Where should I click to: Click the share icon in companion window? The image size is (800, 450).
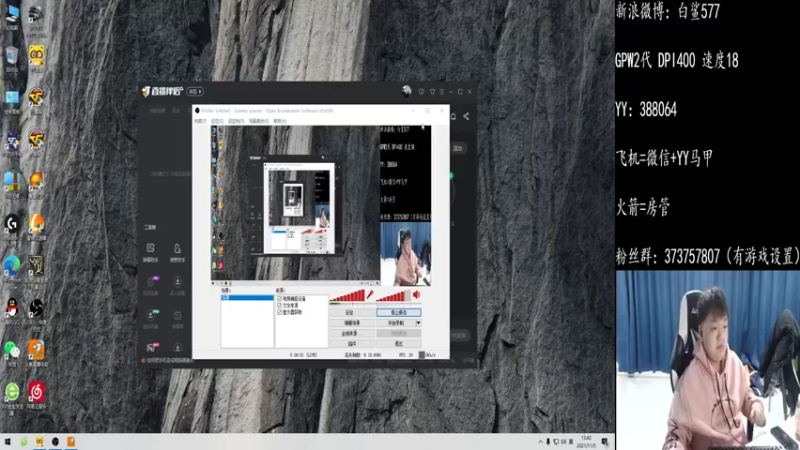click(x=466, y=116)
